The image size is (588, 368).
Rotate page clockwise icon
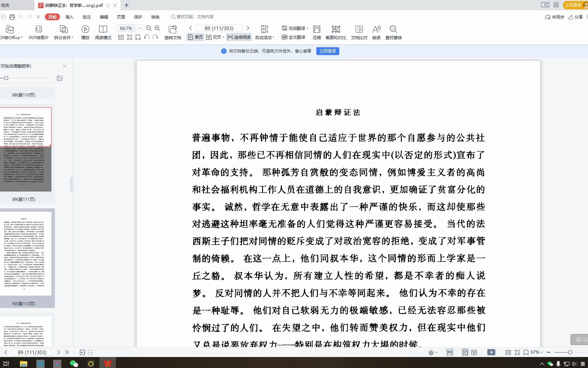tap(155, 37)
